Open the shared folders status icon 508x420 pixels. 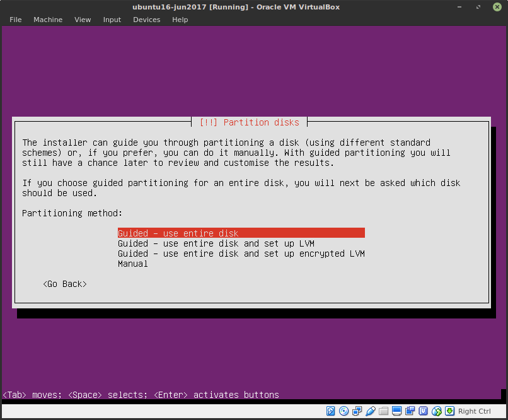[383, 411]
